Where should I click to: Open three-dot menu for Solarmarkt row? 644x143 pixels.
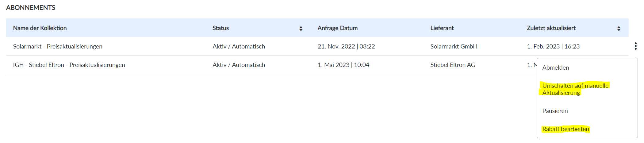(635, 46)
